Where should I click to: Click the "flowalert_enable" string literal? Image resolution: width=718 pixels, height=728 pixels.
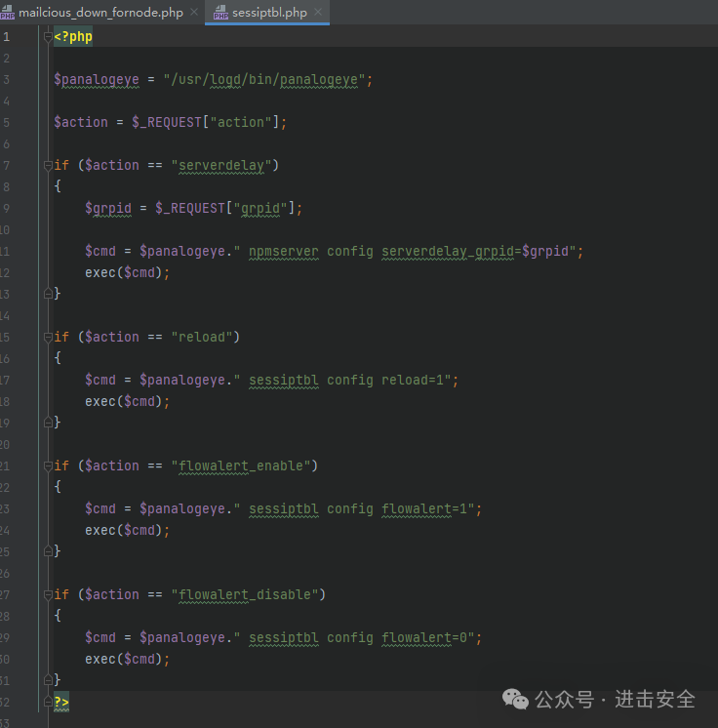[x=240, y=465]
